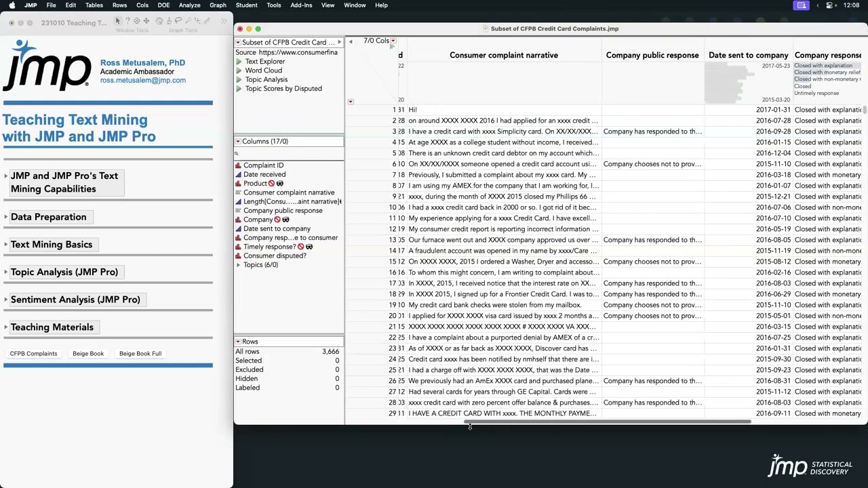This screenshot has width=868, height=488.
Task: Click the Date sent to company column header
Action: tap(748, 56)
